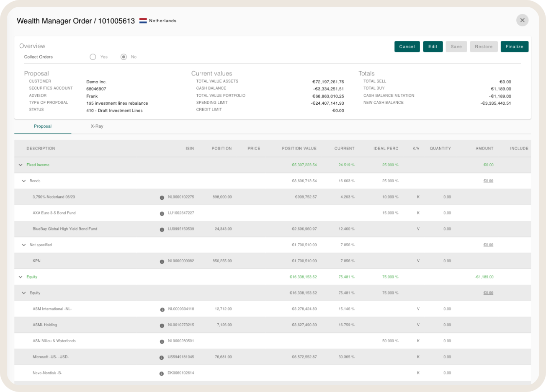The height and width of the screenshot is (392, 546).
Task: Click position value €909,752.57
Action: [x=306, y=197]
